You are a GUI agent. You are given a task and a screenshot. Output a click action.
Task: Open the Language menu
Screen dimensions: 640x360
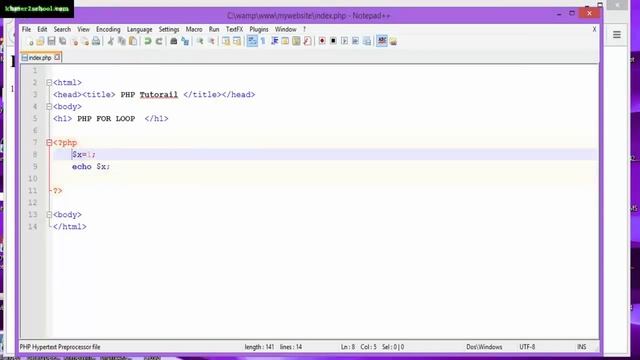(x=140, y=29)
